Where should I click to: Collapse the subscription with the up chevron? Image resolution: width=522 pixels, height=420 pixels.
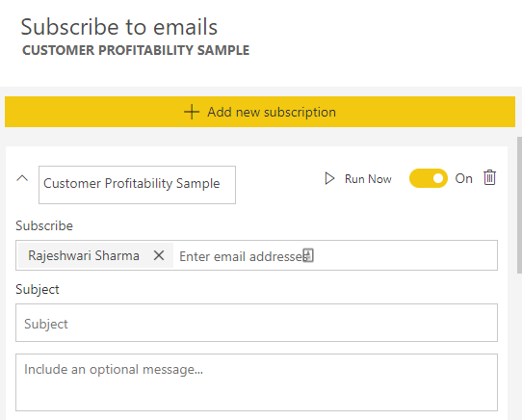pyautogui.click(x=22, y=178)
